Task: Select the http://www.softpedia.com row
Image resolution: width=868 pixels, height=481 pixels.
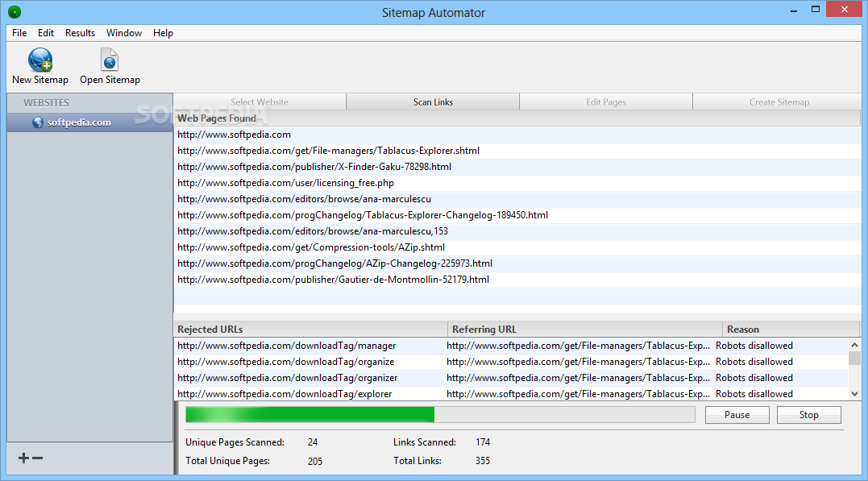Action: 517,135
